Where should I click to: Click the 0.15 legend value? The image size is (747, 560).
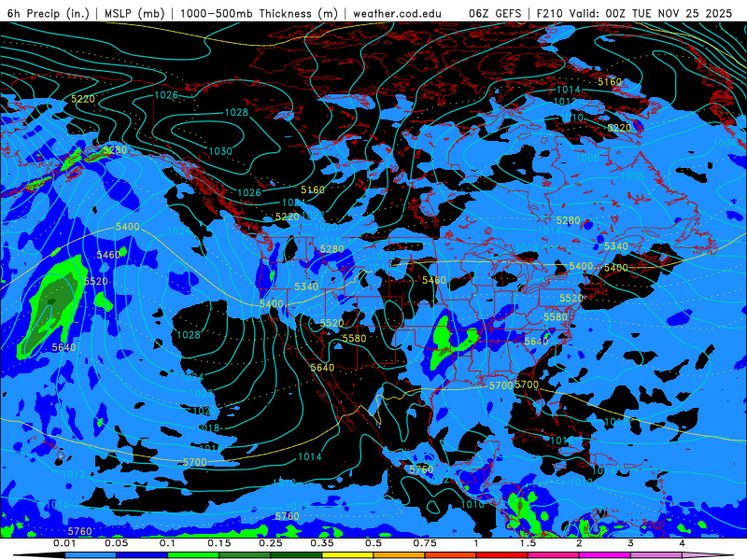(219, 543)
